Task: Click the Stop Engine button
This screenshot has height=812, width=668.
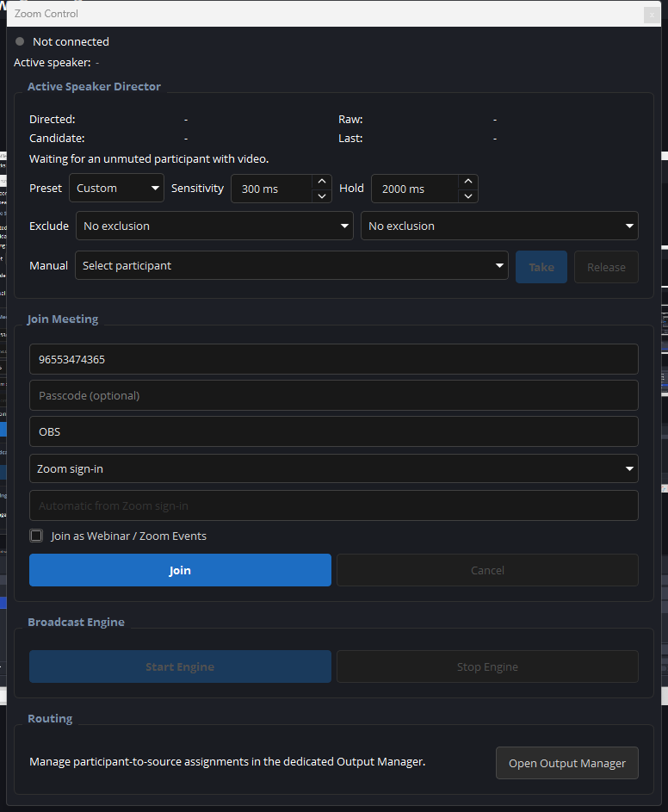Action: tap(487, 666)
